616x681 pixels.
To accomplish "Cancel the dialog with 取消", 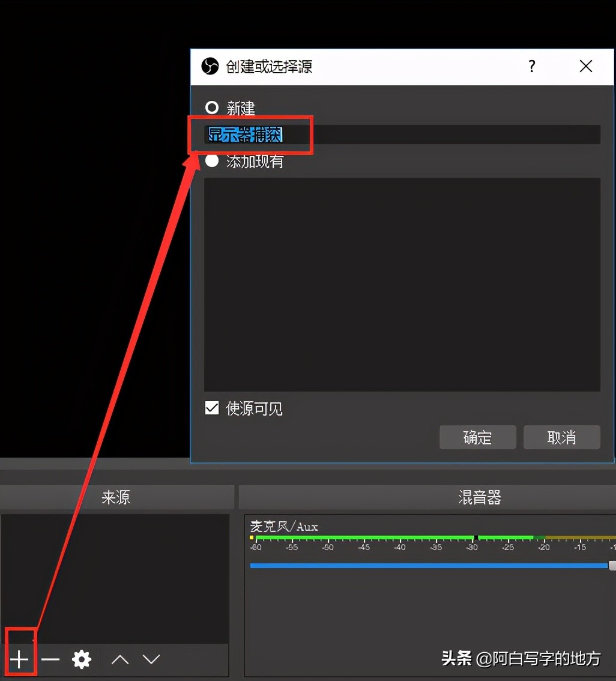I will click(x=561, y=437).
